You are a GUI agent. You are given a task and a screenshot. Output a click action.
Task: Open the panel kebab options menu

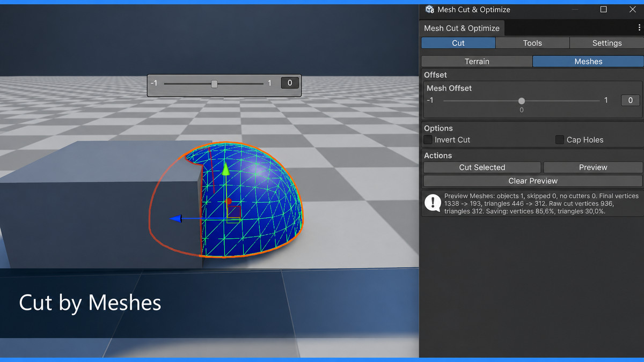coord(639,28)
